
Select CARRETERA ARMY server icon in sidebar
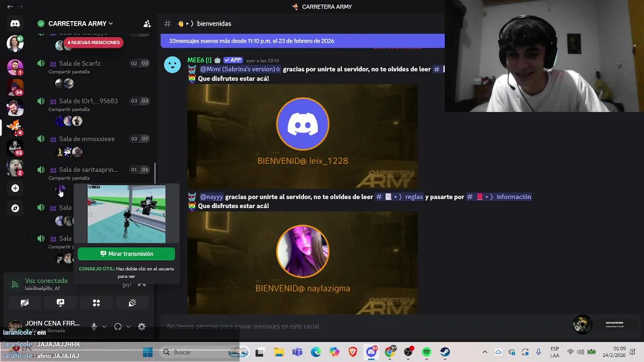coord(15,127)
